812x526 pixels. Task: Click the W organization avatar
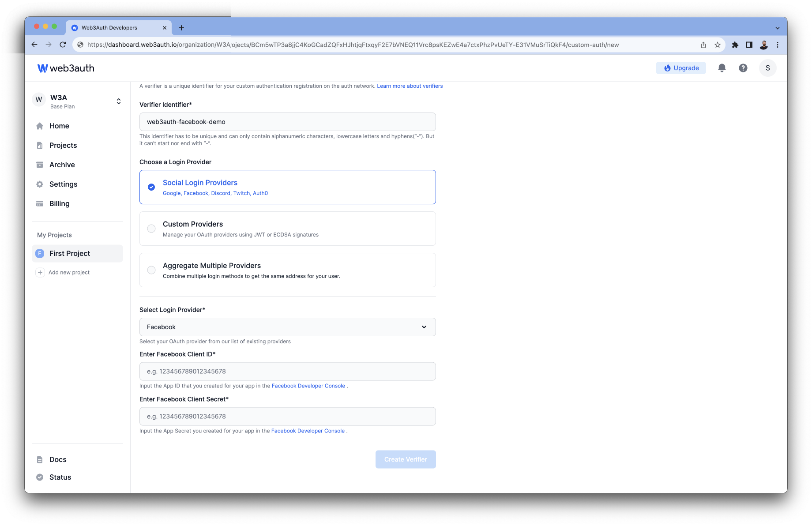39,100
